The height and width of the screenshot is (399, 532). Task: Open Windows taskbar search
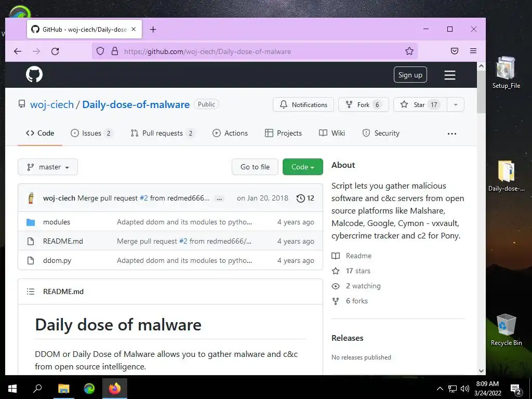coord(37,389)
